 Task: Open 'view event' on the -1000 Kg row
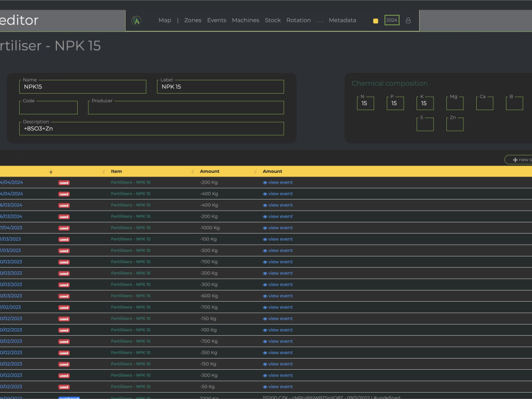[278, 228]
